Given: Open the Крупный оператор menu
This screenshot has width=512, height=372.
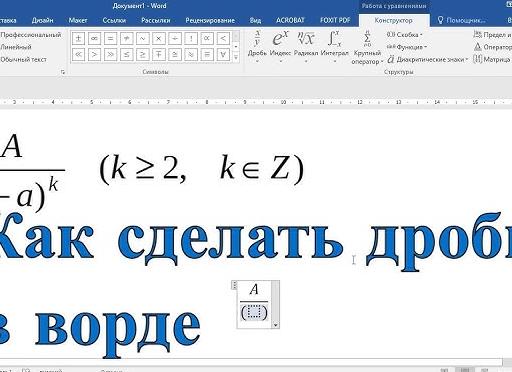Looking at the screenshot, I should tap(367, 48).
